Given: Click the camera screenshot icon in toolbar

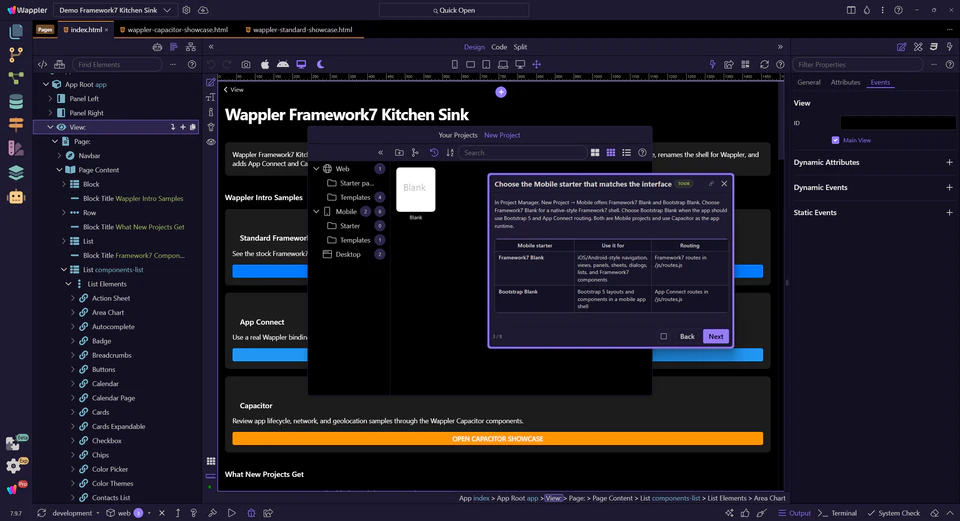Looking at the screenshot, I should coord(246,64).
